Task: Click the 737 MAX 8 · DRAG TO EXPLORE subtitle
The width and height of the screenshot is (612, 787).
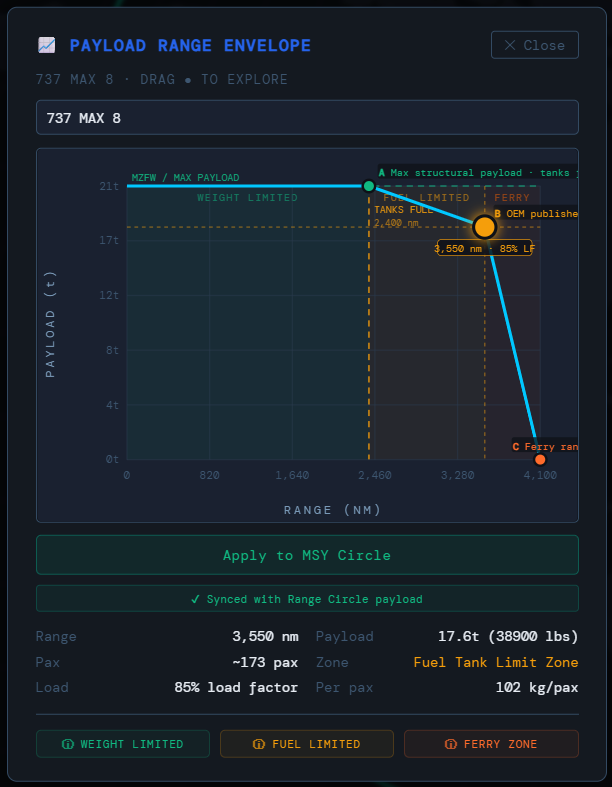Action: pyautogui.click(x=162, y=79)
